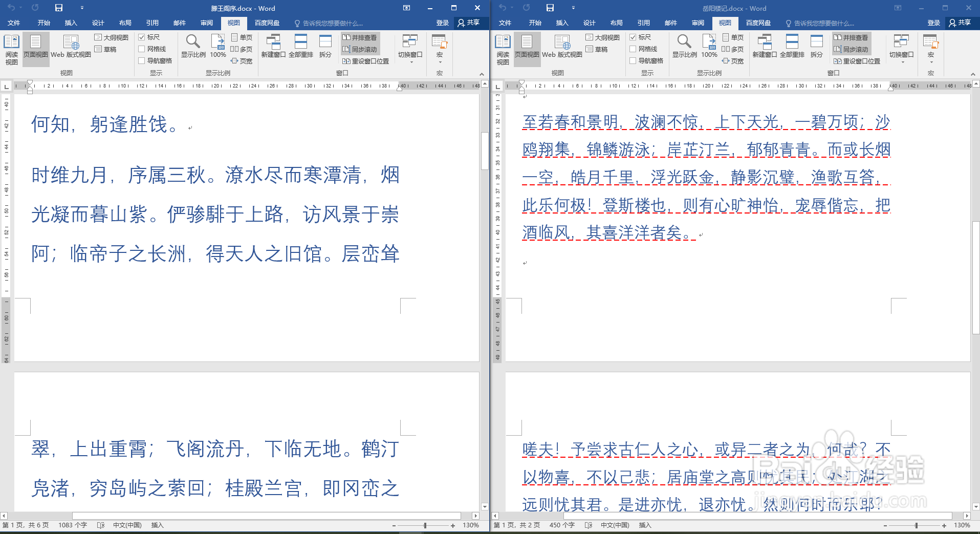
Task: Open Design tab in right window
Action: pyautogui.click(x=590, y=23)
